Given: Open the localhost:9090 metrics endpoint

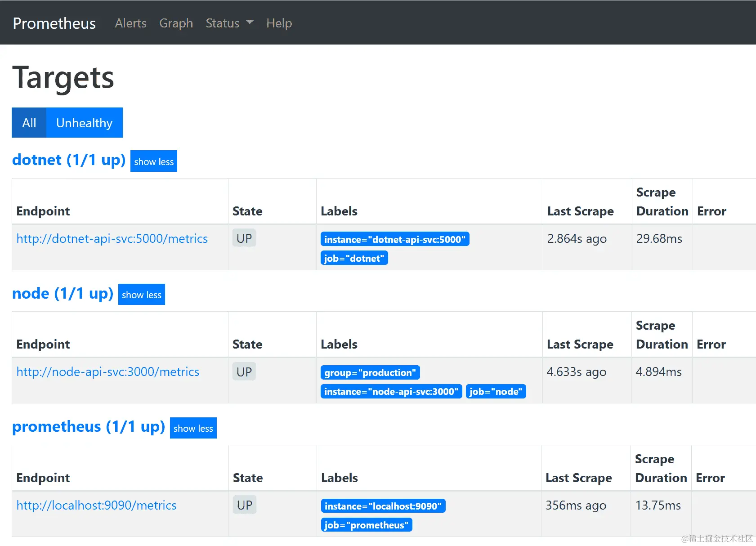Looking at the screenshot, I should click(x=96, y=506).
